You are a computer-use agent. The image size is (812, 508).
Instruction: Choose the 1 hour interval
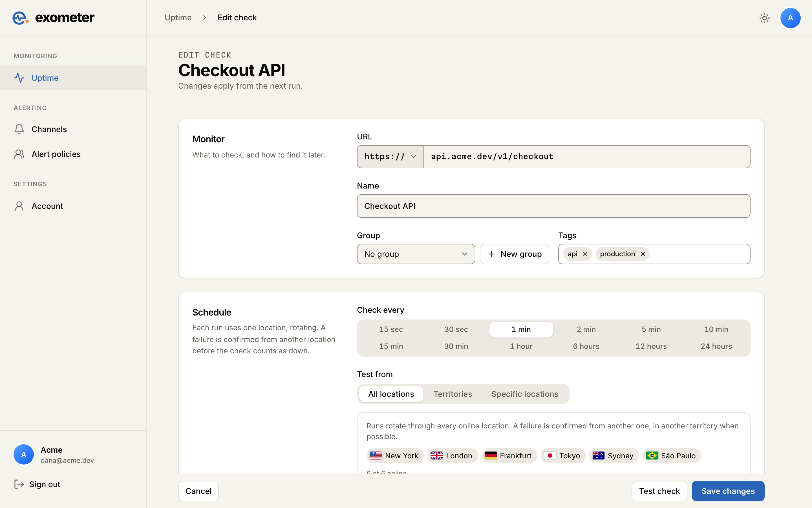click(521, 346)
